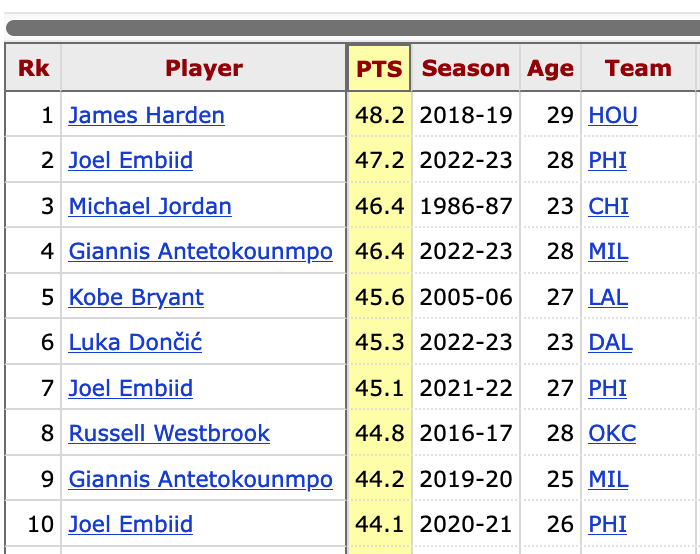Select the OKC team link
Viewport: 700px width, 554px height.
[612, 433]
